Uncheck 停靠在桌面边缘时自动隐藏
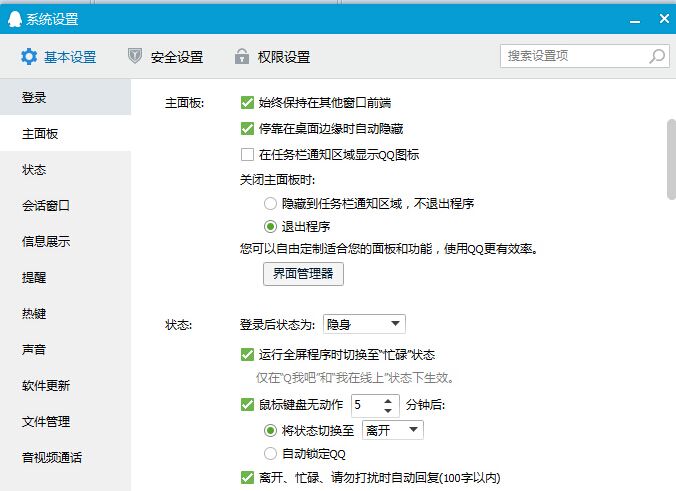Image resolution: width=676 pixels, height=491 pixels. (x=247, y=128)
